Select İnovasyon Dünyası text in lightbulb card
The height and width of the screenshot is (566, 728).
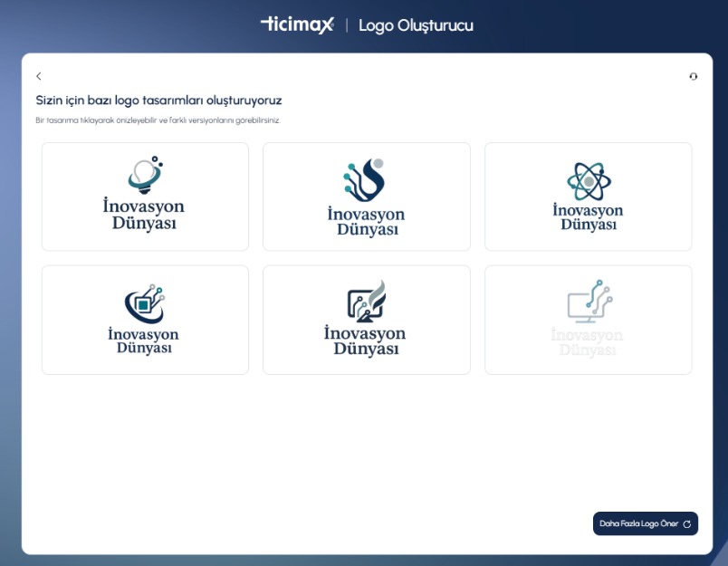[144, 215]
